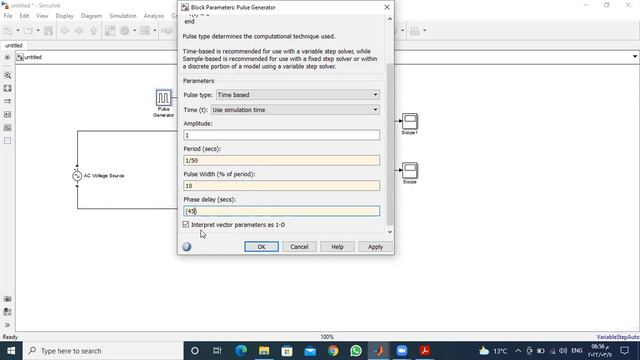Open dropdown arrow next to New Model

pyautogui.click(x=18, y=31)
